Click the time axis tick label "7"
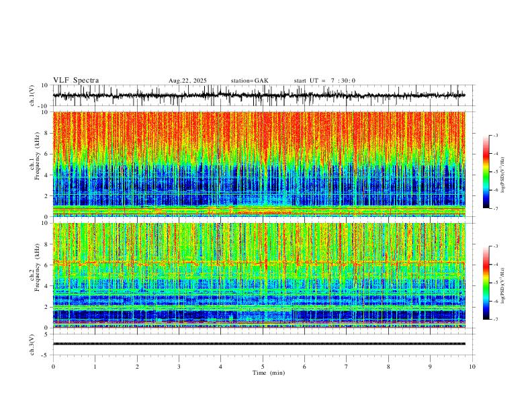 click(x=347, y=367)
